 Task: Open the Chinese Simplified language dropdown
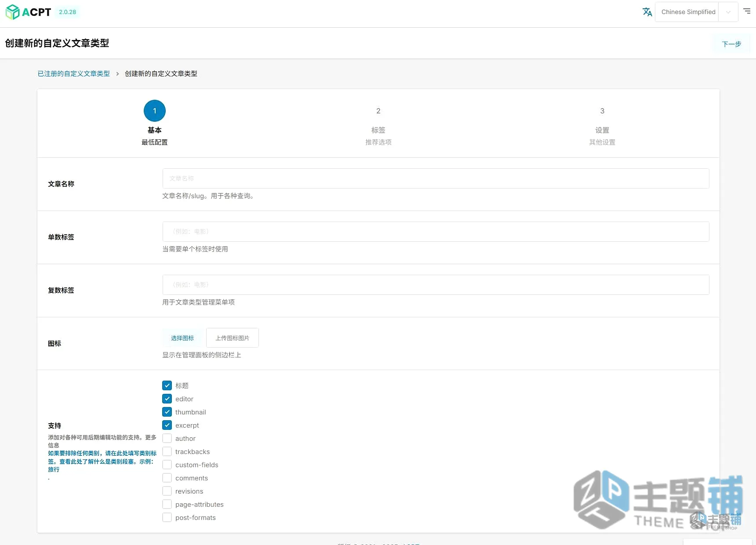click(x=696, y=12)
